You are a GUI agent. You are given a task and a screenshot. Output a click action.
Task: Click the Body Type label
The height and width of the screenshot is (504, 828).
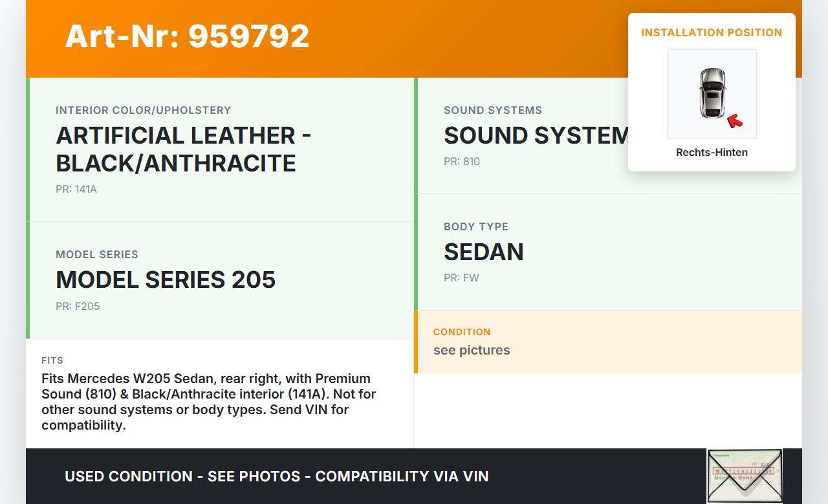point(476,226)
